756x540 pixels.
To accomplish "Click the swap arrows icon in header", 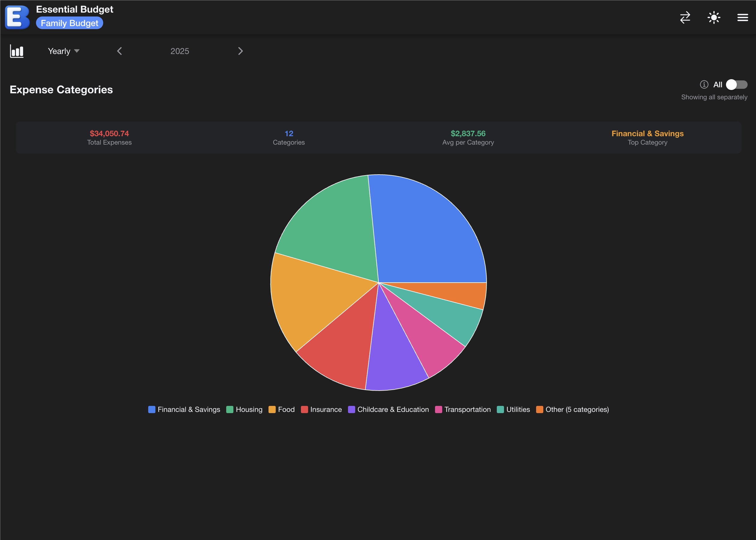I will point(685,17).
